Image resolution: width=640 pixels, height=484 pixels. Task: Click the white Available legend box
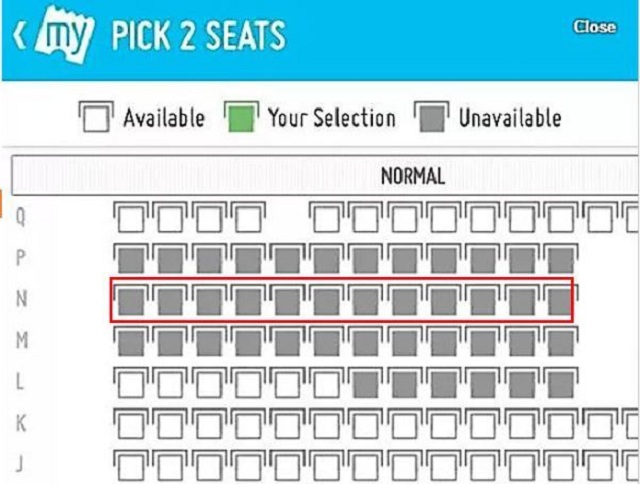[94, 118]
